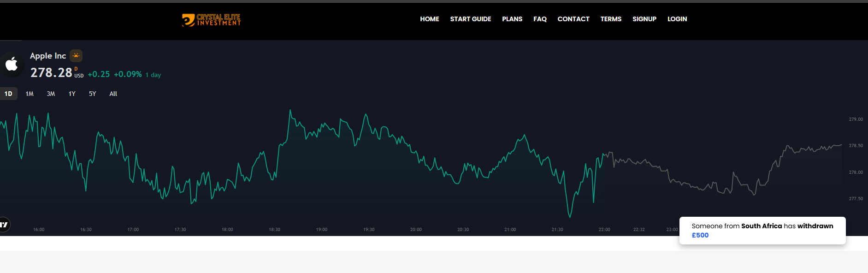Click the Crystal Elite Investment logo
Screen dimensions: 868x273
211,20
